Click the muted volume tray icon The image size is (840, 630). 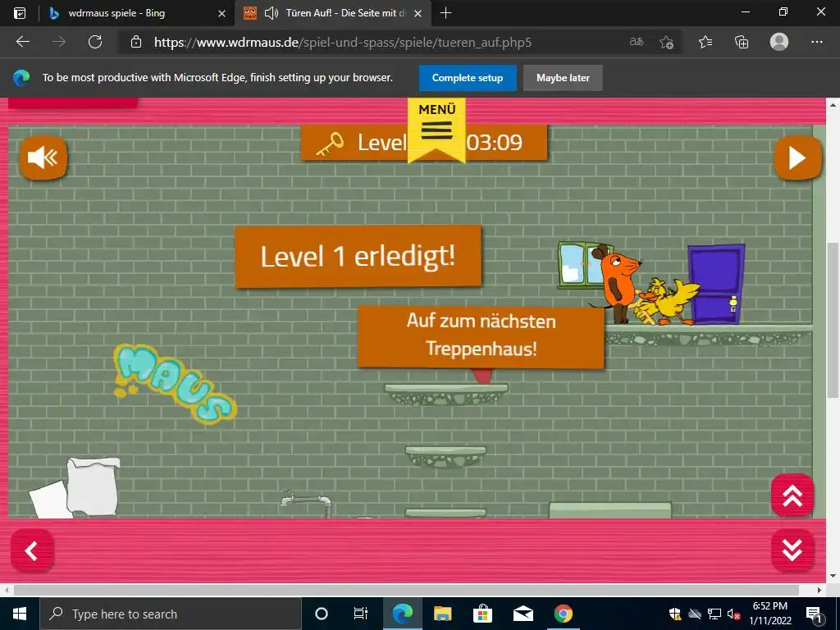tap(734, 614)
